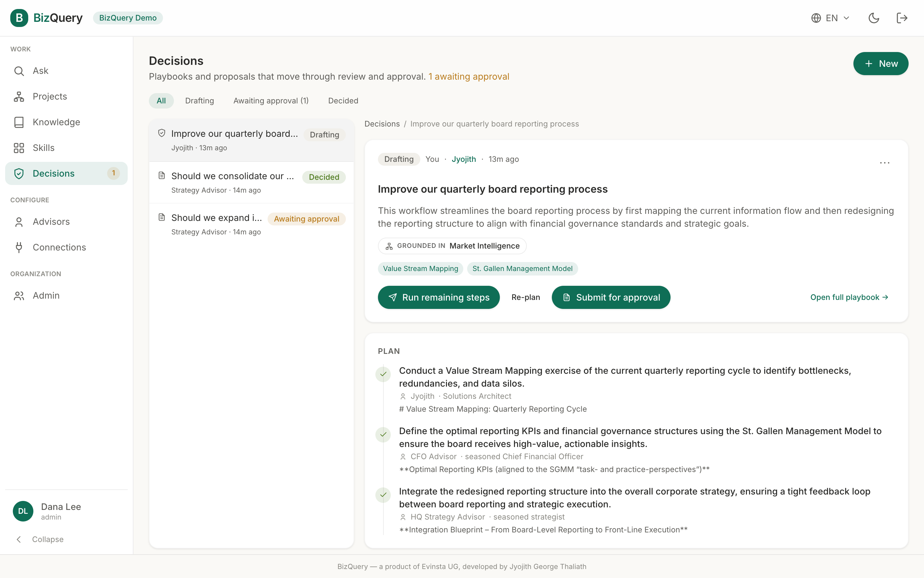Click the Re-plan button
Image resolution: width=924 pixels, height=578 pixels.
(526, 297)
